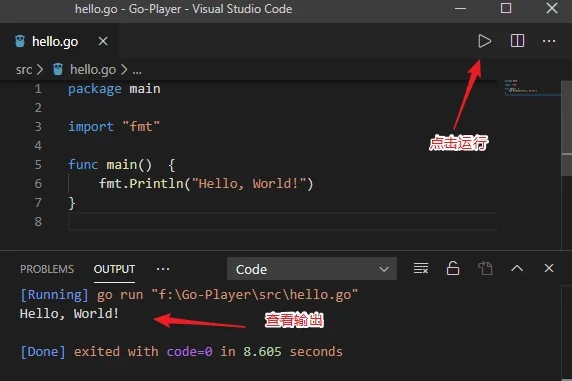Close the bottom output panel
The height and width of the screenshot is (381, 572).
[549, 268]
